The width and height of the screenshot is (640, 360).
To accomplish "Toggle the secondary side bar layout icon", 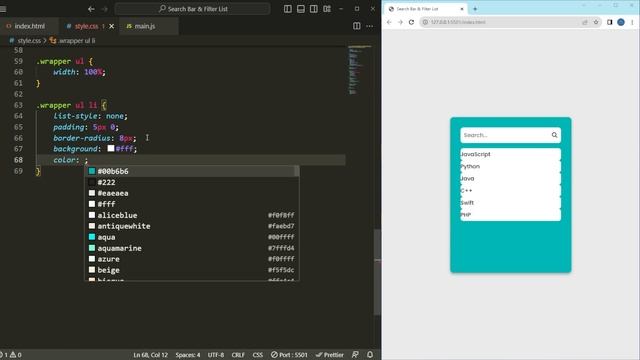I will (x=313, y=9).
